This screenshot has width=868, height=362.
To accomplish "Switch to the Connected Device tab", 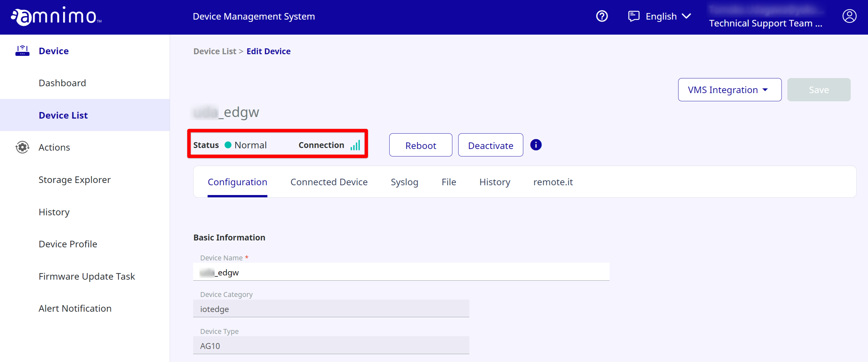I will (329, 182).
